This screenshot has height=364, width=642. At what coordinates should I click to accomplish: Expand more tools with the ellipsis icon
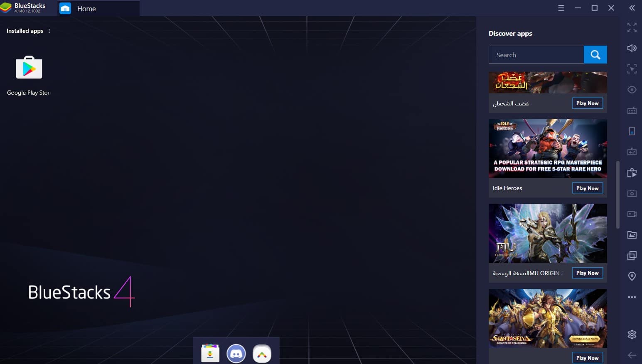click(632, 297)
